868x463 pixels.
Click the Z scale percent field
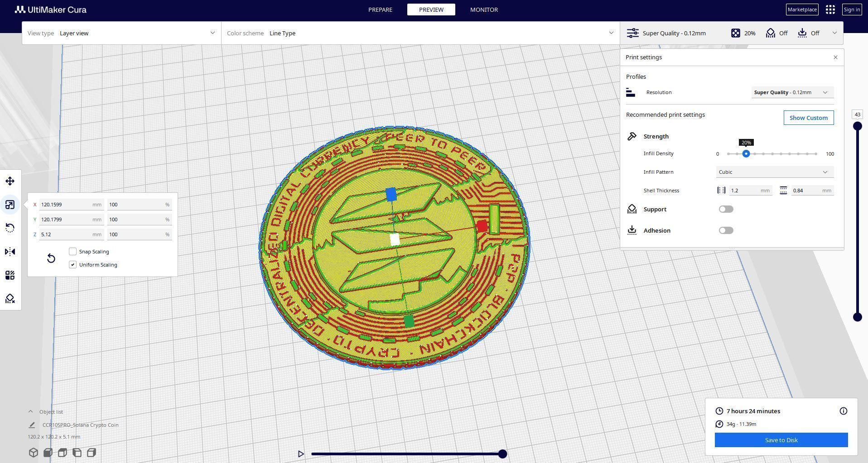[140, 234]
